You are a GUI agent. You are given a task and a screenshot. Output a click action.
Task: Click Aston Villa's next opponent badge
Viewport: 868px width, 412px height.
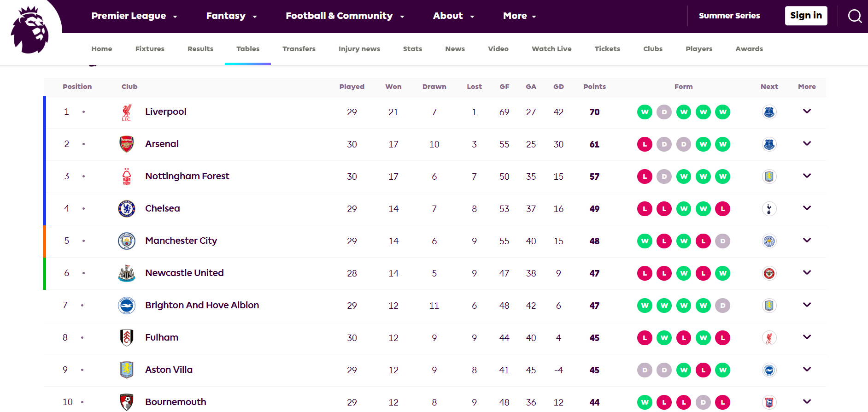click(769, 370)
